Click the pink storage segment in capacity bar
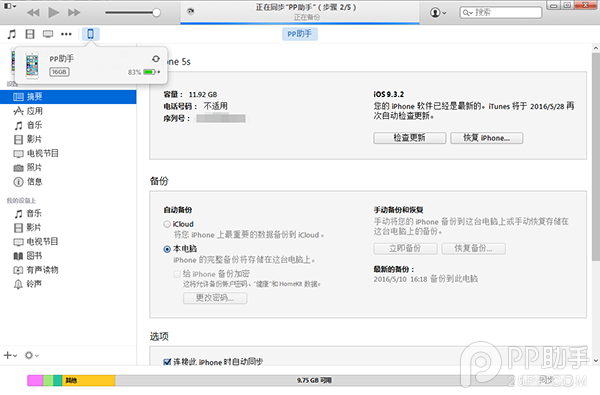Viewport: 600px width, 395px height. point(35,380)
